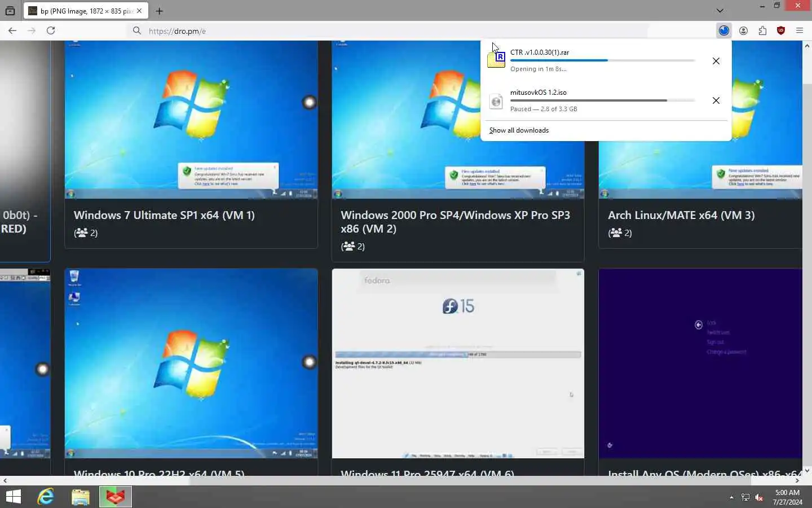Click the scroll-left arrow on horizontal scrollbar
This screenshot has height=508, width=812.
coord(5,480)
